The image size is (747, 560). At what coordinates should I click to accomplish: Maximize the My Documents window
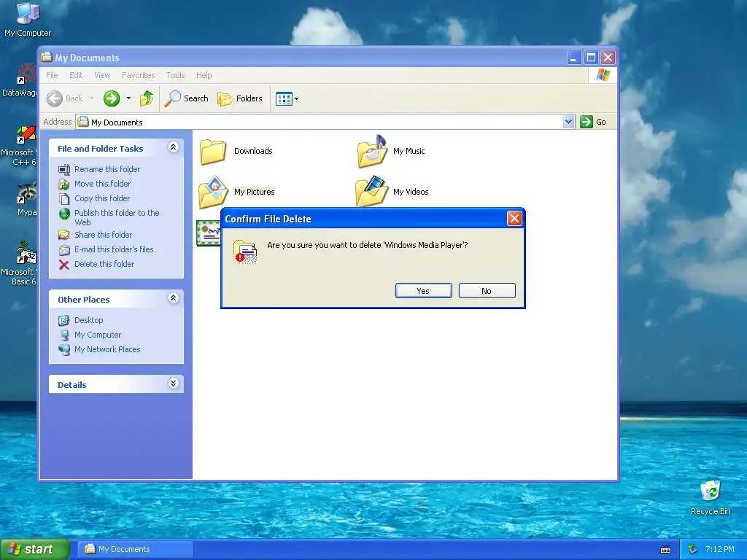591,58
